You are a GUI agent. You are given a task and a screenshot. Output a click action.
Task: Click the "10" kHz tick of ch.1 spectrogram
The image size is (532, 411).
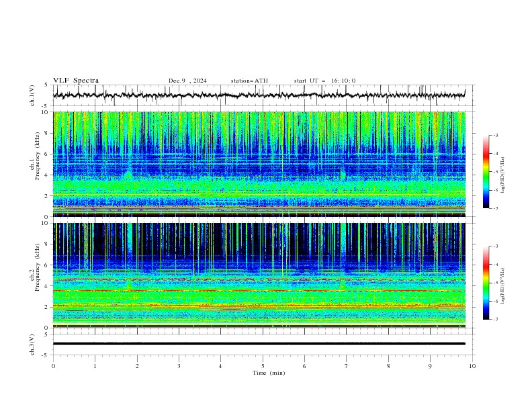(46, 112)
